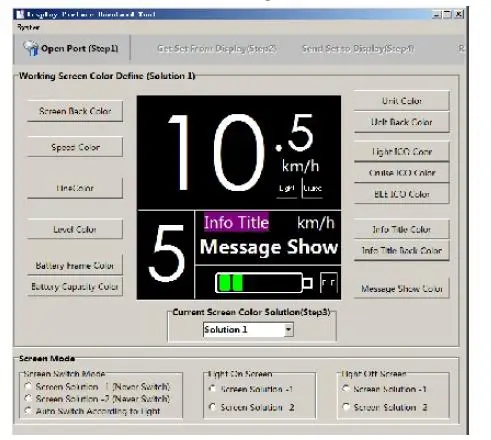This screenshot has width=491, height=440.
Task: Click the Battery Capacity Color button
Action: [x=75, y=286]
